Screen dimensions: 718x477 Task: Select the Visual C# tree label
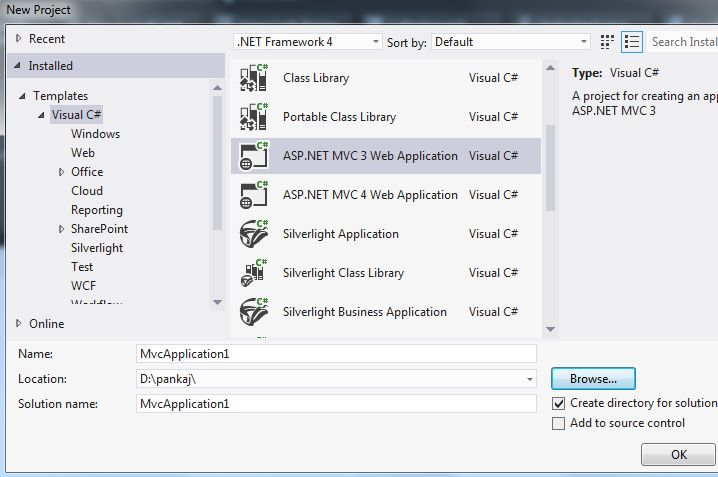[76, 114]
